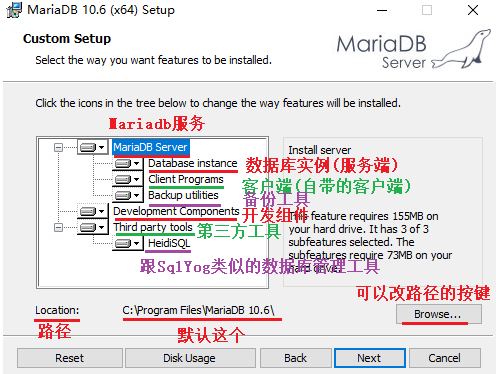Select the Client Programs tree item
Viewport: 496px width, 374px height.
tap(186, 179)
